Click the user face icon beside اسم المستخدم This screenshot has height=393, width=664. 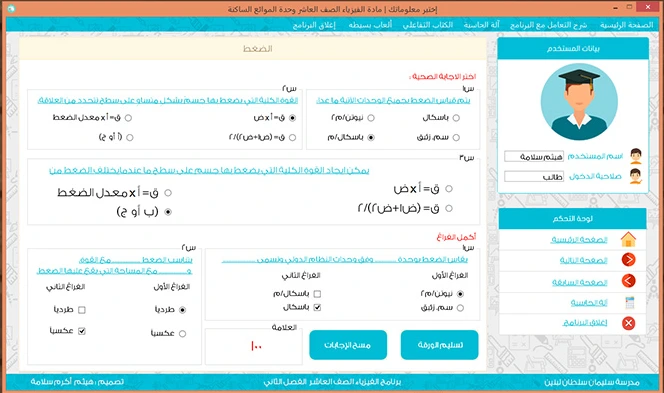click(x=636, y=156)
